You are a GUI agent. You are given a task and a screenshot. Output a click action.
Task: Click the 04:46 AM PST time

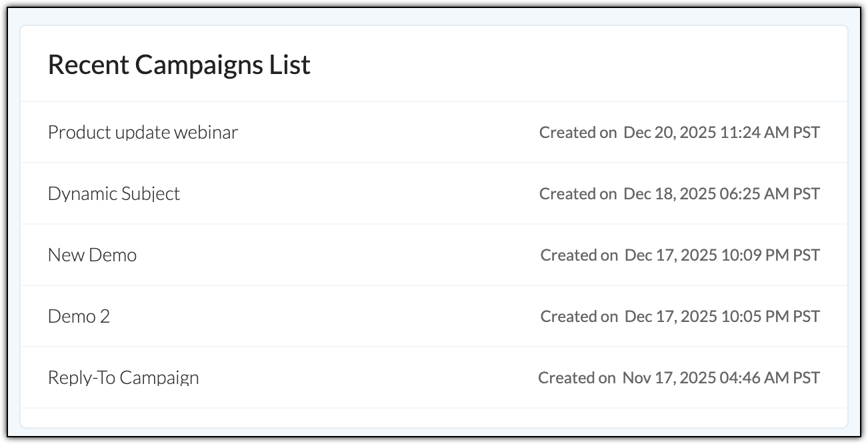pos(769,378)
